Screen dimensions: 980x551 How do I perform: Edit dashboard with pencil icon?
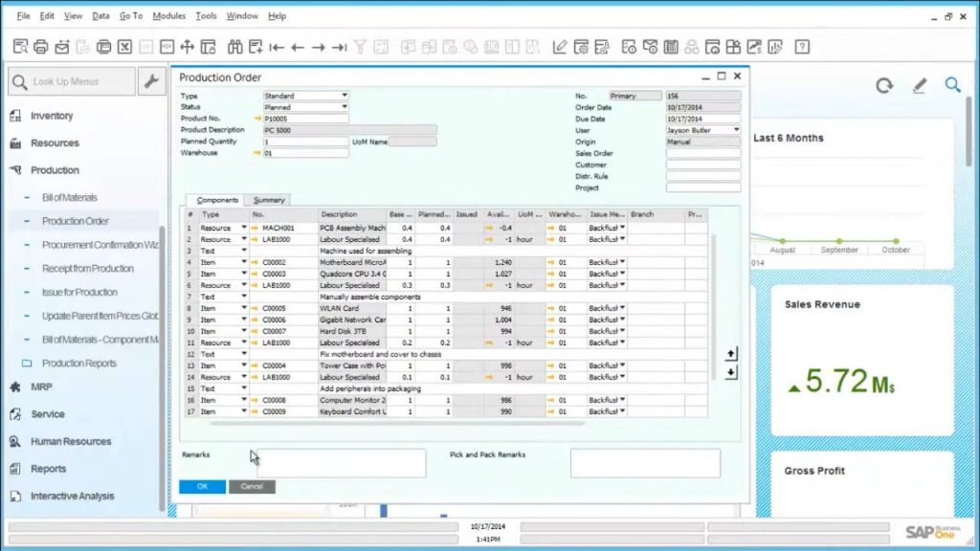coord(919,85)
